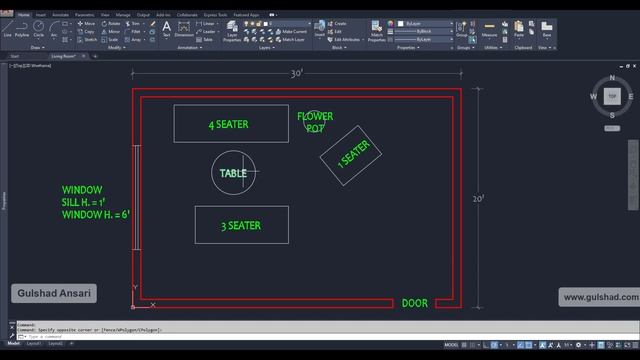640x360 pixels.
Task: Expand the Layers panel
Action: point(267,48)
